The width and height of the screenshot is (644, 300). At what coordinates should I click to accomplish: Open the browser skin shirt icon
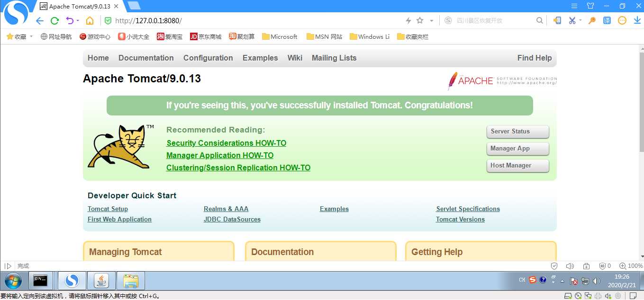[x=590, y=6]
